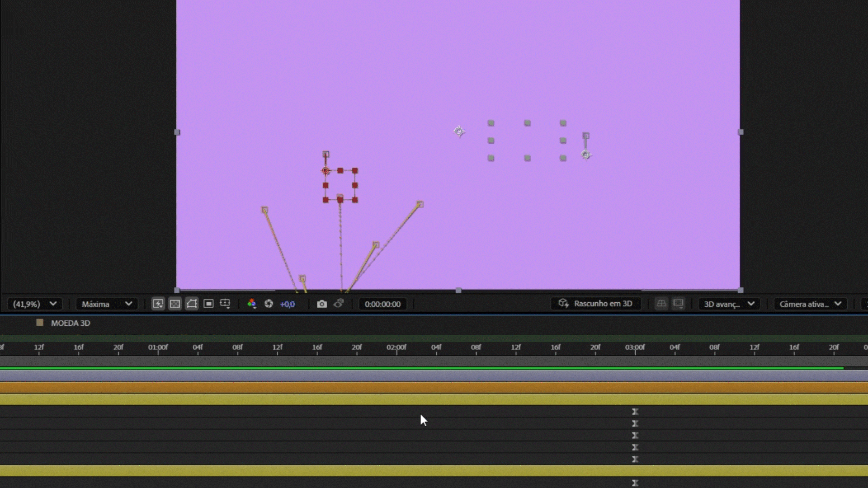Click 02:00f mark on time ruler
The height and width of the screenshot is (488, 868).
click(396, 347)
